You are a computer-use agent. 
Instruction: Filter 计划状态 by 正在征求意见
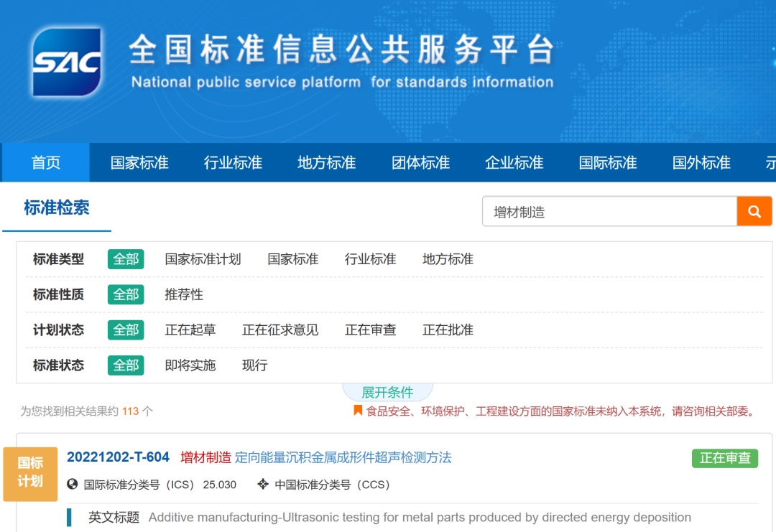pos(280,330)
